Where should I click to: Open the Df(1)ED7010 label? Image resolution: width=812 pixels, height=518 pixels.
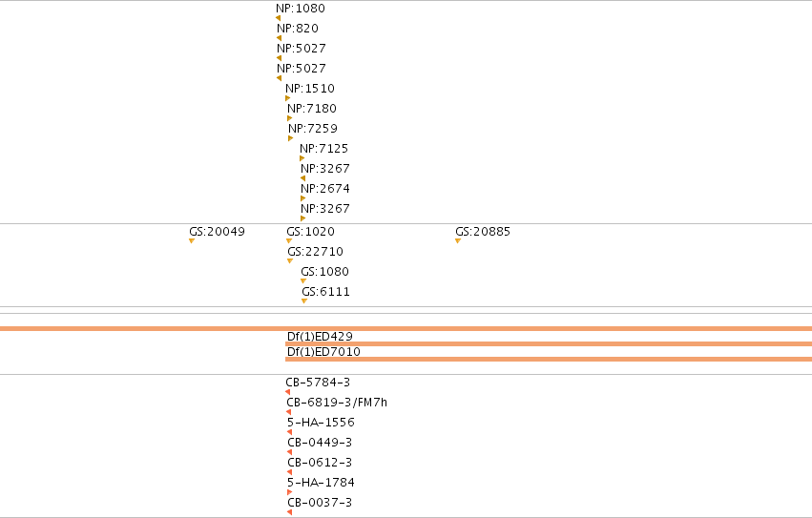click(323, 352)
